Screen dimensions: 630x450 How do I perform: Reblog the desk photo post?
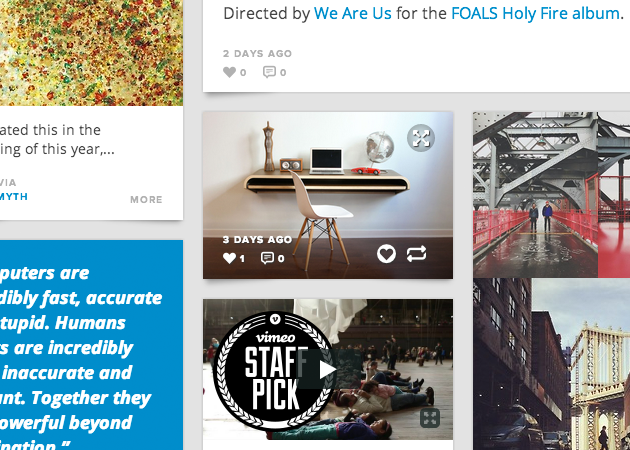click(416, 254)
